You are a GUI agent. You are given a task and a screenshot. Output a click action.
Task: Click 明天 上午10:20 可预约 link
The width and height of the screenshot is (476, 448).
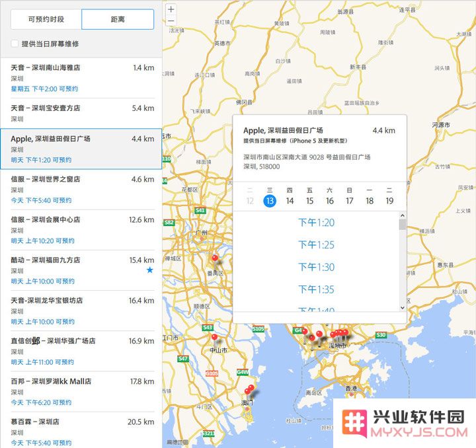click(x=42, y=241)
